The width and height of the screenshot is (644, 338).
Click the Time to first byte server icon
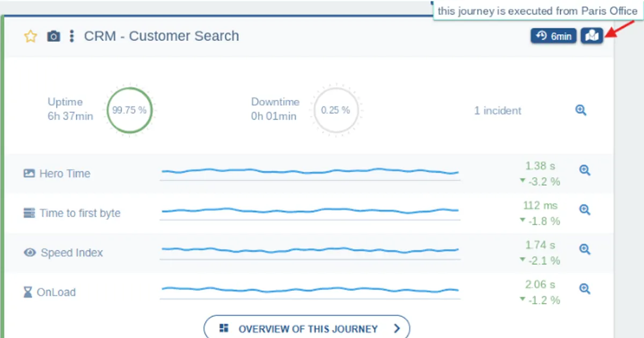29,213
